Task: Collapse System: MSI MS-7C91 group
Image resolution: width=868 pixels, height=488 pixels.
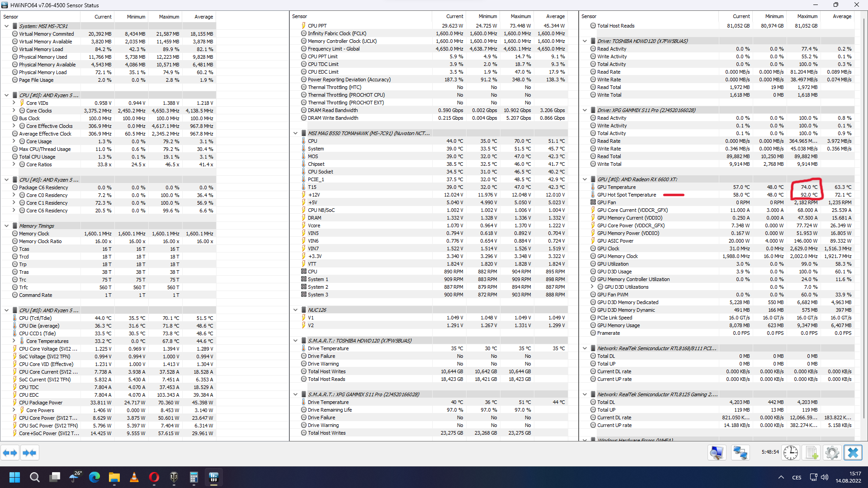Action: (x=6, y=26)
